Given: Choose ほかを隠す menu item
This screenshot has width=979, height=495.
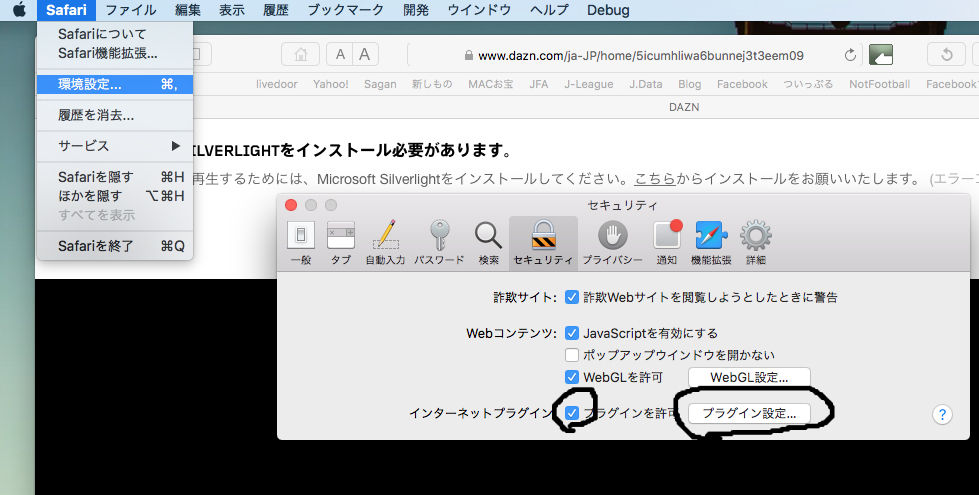Looking at the screenshot, I should (x=115, y=195).
